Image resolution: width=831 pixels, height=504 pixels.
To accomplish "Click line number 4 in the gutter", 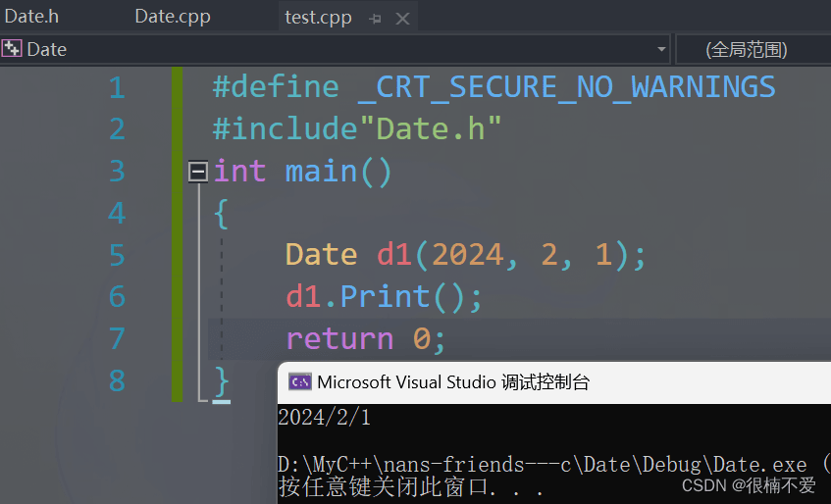I will (117, 214).
